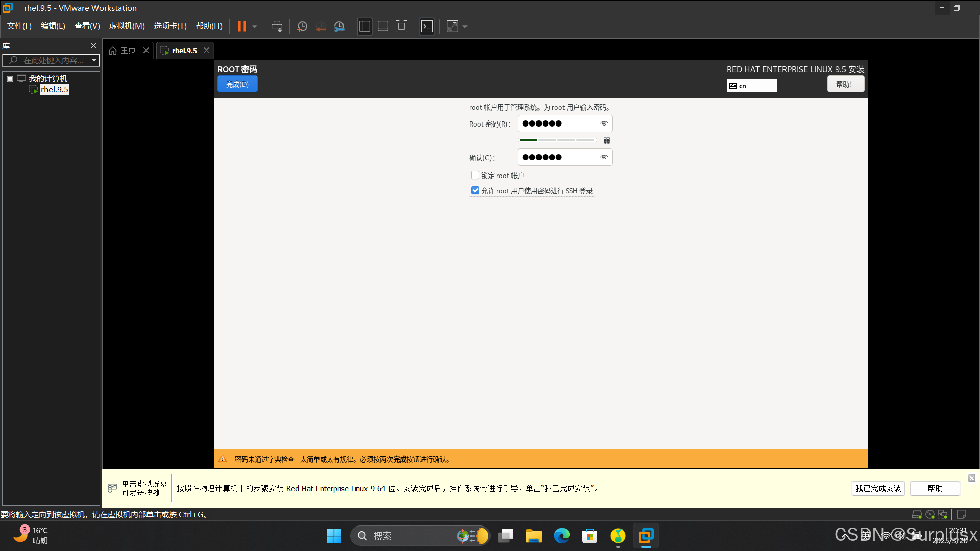Open the 虚拟机(M) menu
Viewport: 980px width, 551px height.
127,26
